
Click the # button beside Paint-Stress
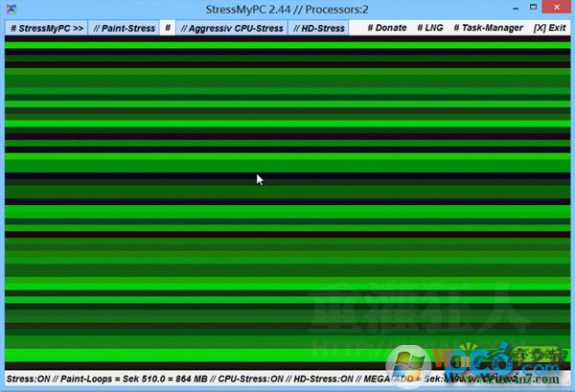pos(168,28)
